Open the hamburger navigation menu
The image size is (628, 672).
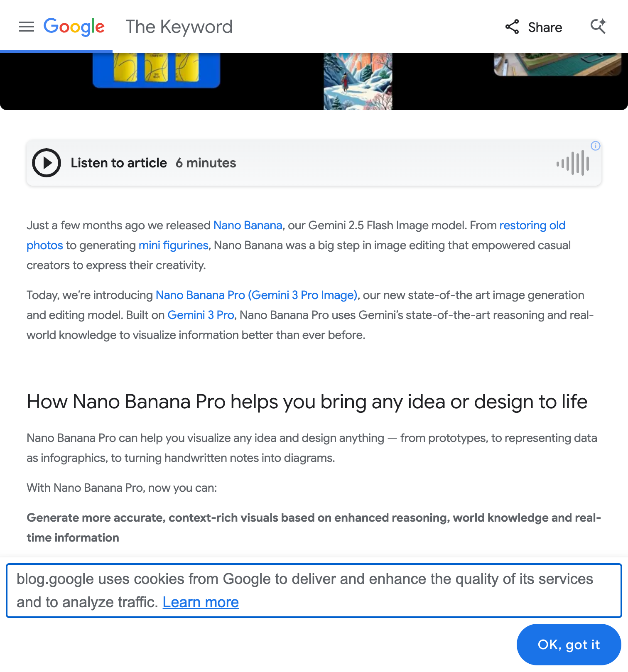click(27, 27)
